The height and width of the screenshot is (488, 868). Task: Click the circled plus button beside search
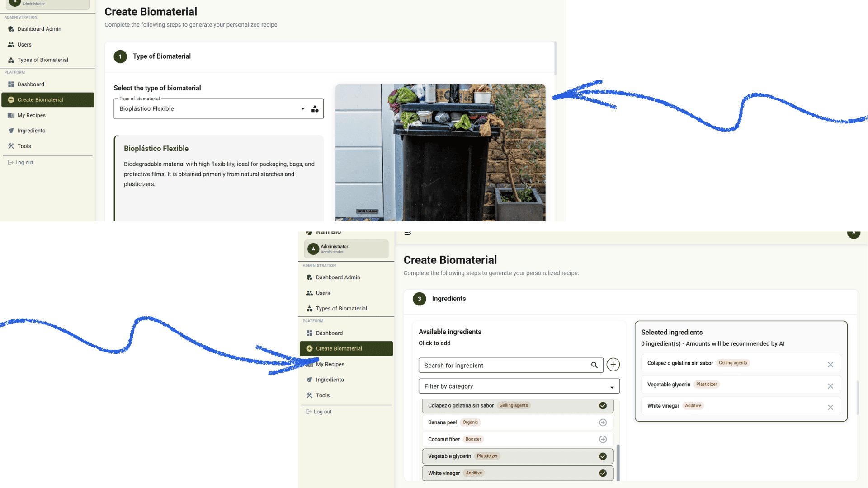[613, 365]
